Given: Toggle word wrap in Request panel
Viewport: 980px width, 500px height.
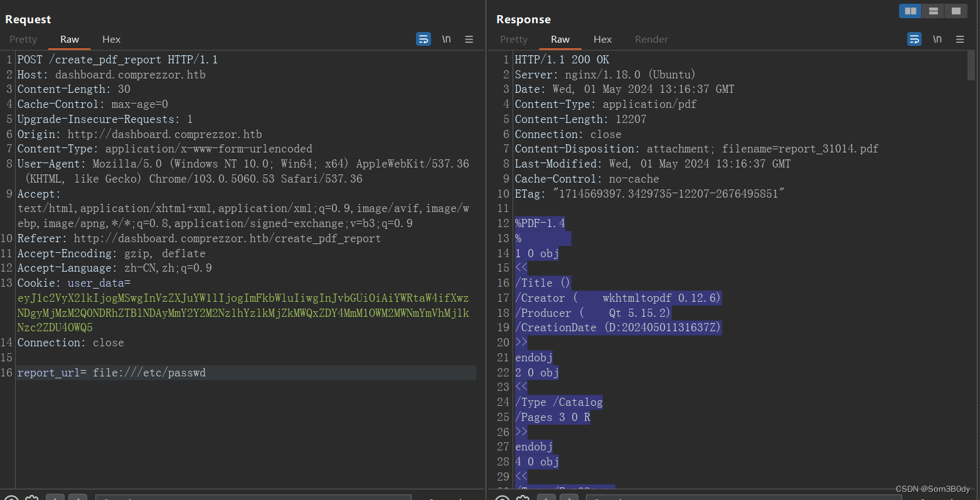Looking at the screenshot, I should tap(423, 39).
